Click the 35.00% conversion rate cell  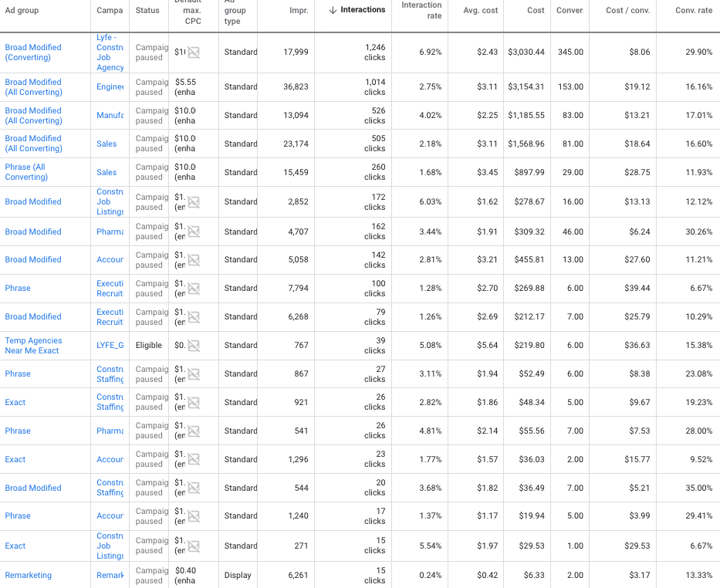699,488
